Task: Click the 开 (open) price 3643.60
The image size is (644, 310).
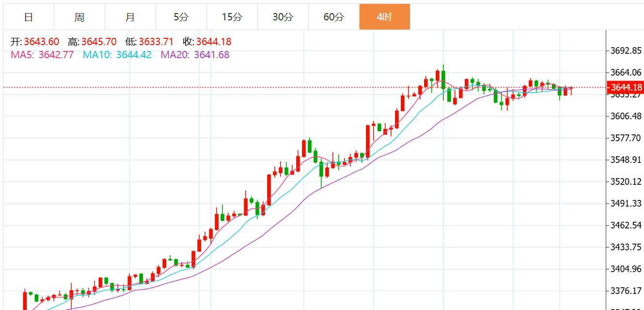Action: coord(42,42)
